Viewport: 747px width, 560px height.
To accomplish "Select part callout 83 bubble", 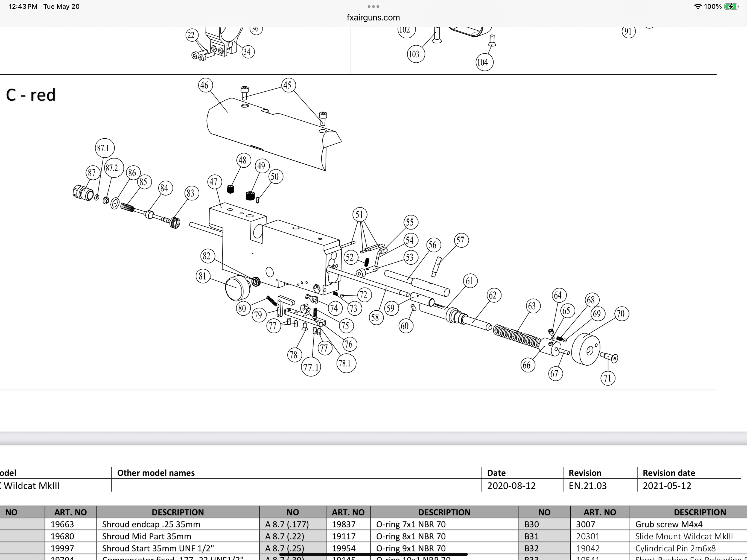I will (x=192, y=193).
